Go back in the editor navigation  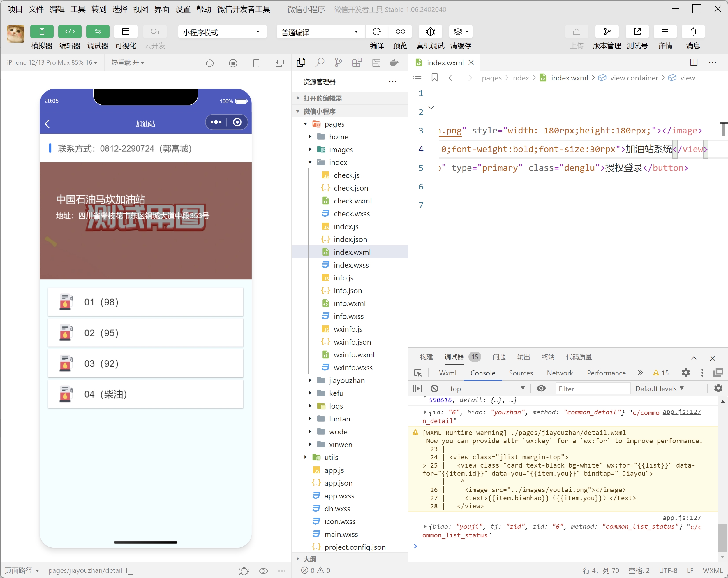tap(452, 78)
